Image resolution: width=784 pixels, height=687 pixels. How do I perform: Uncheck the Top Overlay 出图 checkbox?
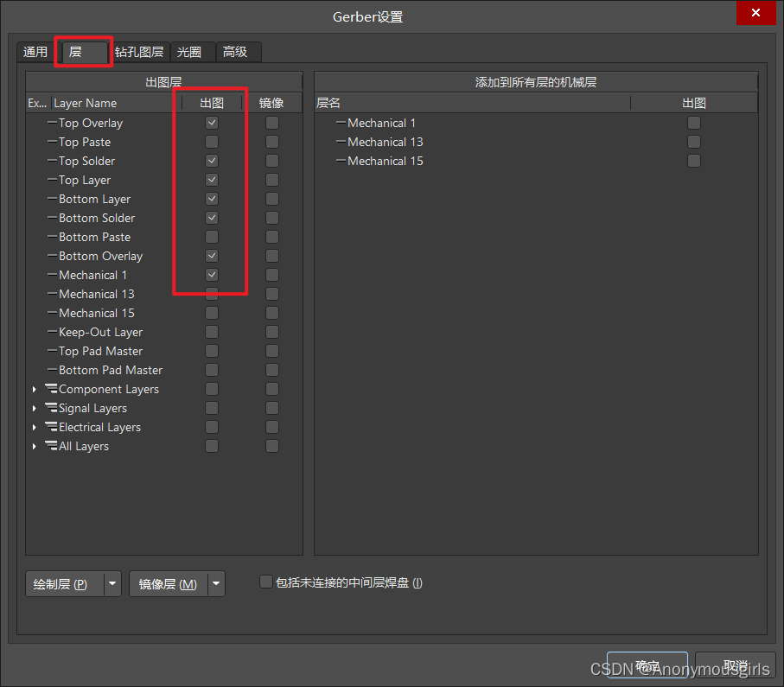click(212, 123)
